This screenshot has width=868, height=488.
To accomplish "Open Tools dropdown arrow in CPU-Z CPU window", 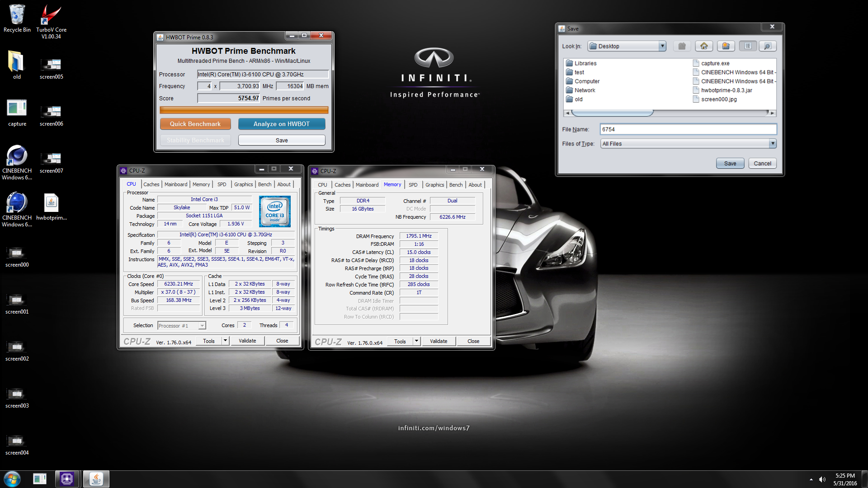I will 225,341.
